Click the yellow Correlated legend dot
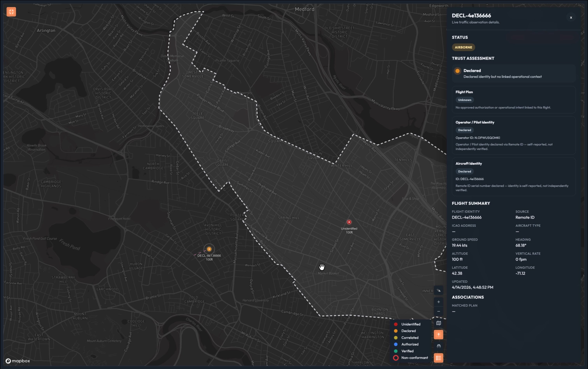Screen dimensions: 588x369 (x=396, y=338)
